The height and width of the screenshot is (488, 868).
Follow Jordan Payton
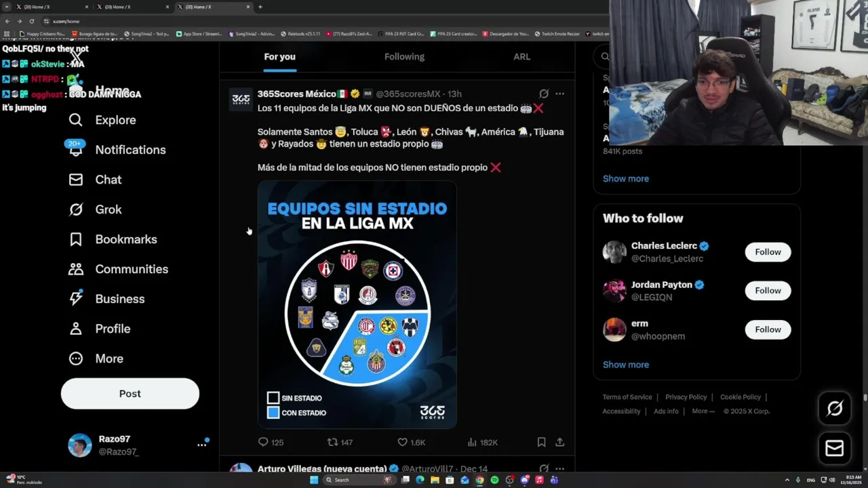[x=768, y=291]
